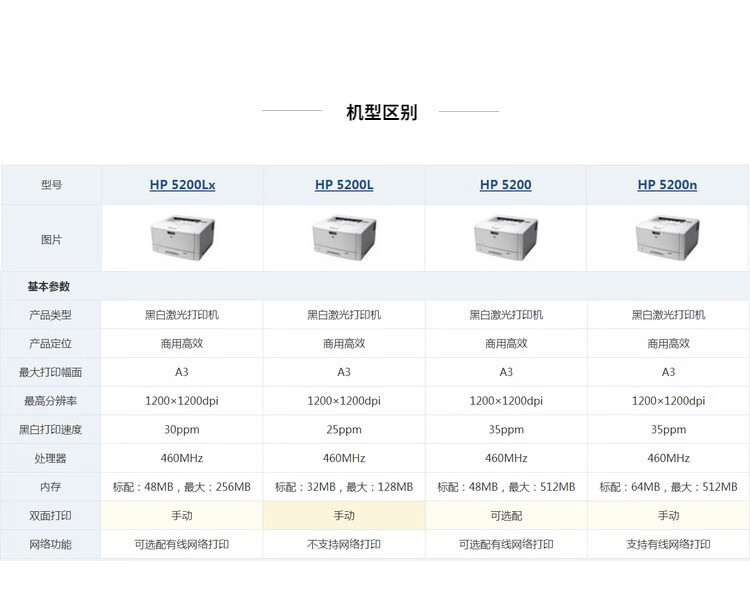This screenshot has height=604, width=750.
Task: Click the 双面打印 row label
Action: click(51, 516)
